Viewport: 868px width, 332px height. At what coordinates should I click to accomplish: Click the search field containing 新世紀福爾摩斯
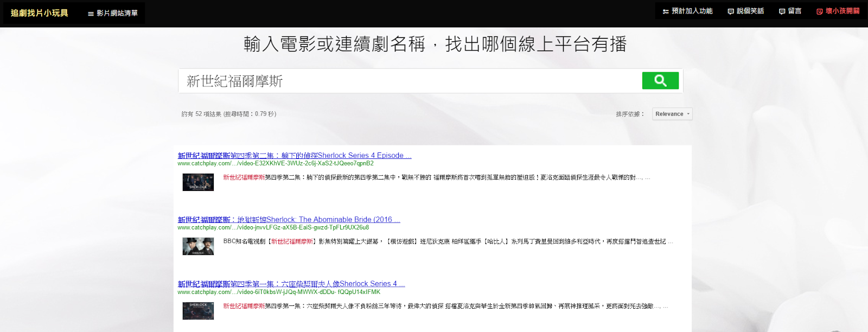(x=410, y=81)
